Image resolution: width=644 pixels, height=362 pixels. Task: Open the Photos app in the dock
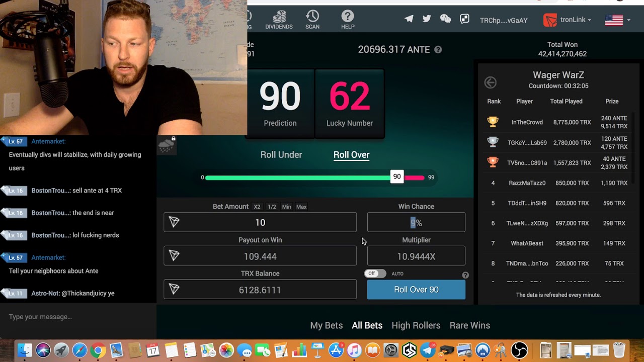(226, 350)
